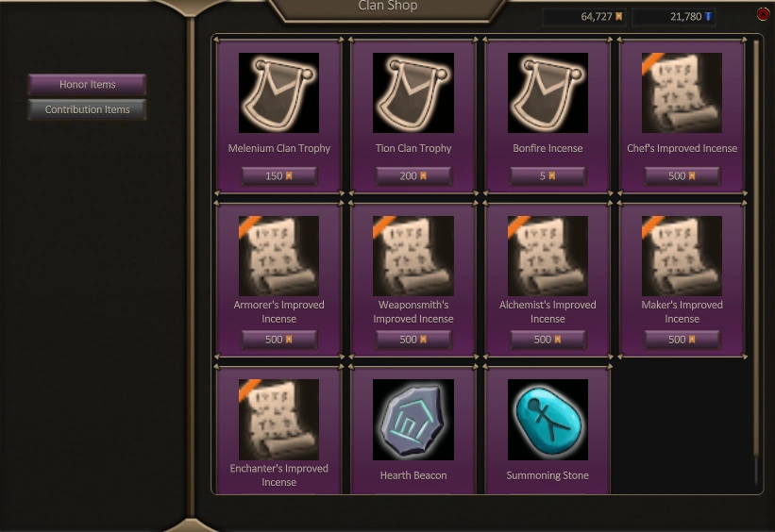Click the Alchemist's Improved Incense scroll icon
Screen dimensions: 775x532
(x=548, y=256)
